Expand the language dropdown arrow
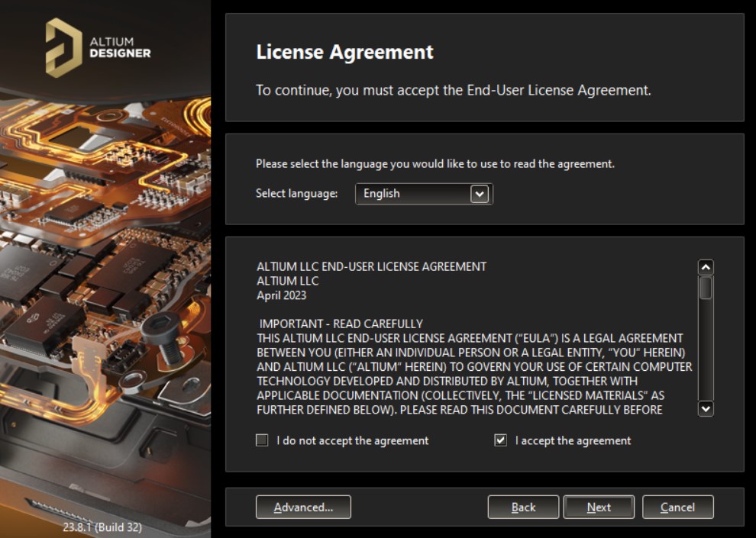The image size is (756, 538). [479, 194]
